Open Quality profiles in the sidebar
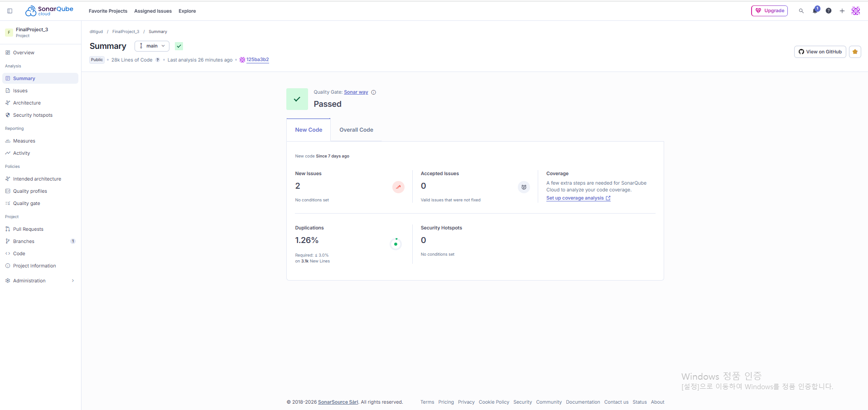The image size is (868, 410). pyautogui.click(x=40, y=191)
